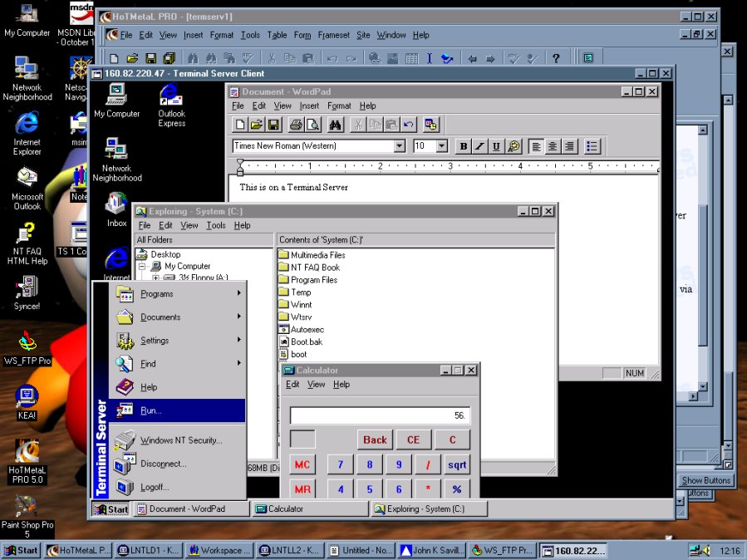The height and width of the screenshot is (560, 747).
Task: Toggle bullet list in WordPad format bar
Action: 592,146
